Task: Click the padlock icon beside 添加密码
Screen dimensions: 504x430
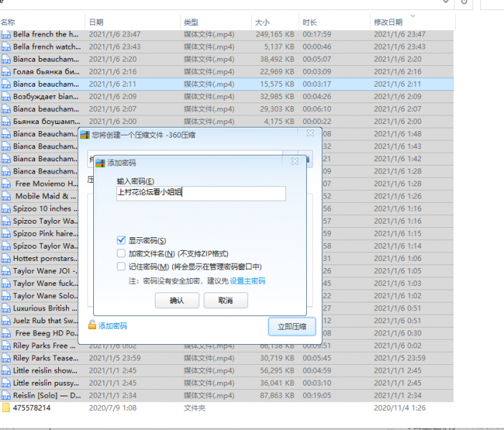Action: 92,326
